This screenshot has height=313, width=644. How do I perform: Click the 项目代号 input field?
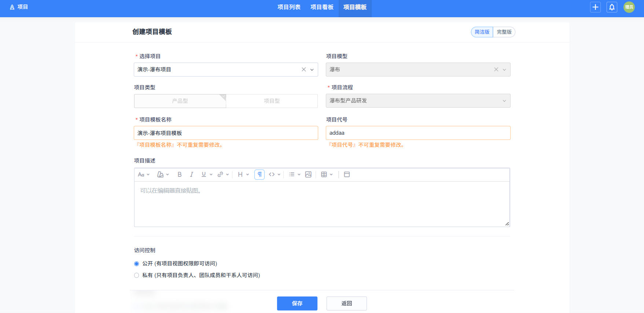pos(418,133)
